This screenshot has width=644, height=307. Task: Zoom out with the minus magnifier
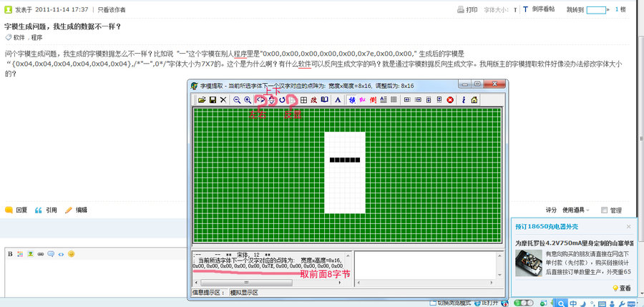click(x=237, y=100)
